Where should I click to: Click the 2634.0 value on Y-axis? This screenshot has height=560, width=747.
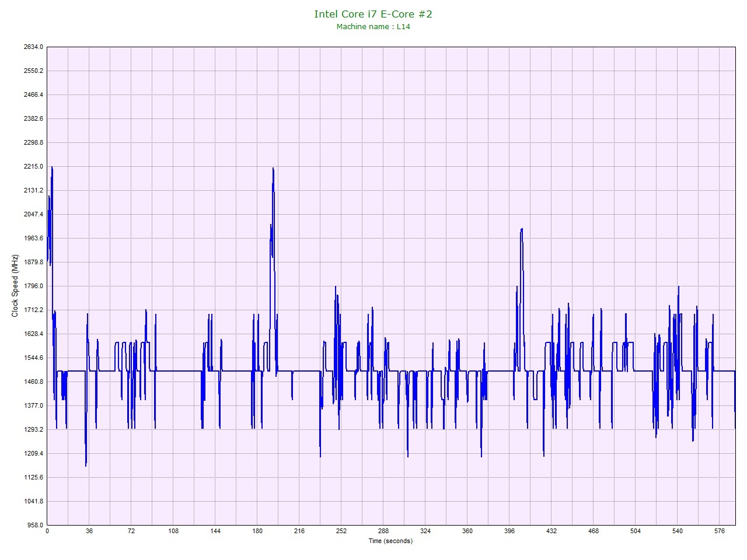33,47
